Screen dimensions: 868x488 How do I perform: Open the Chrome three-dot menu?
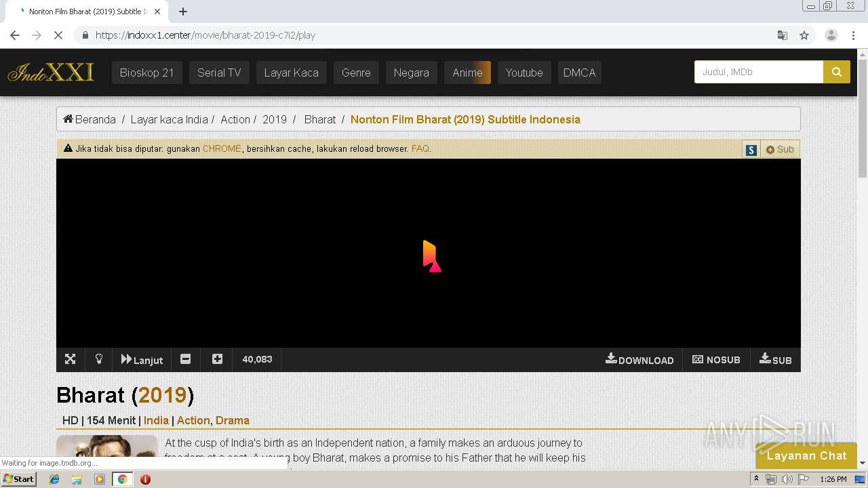click(x=854, y=35)
